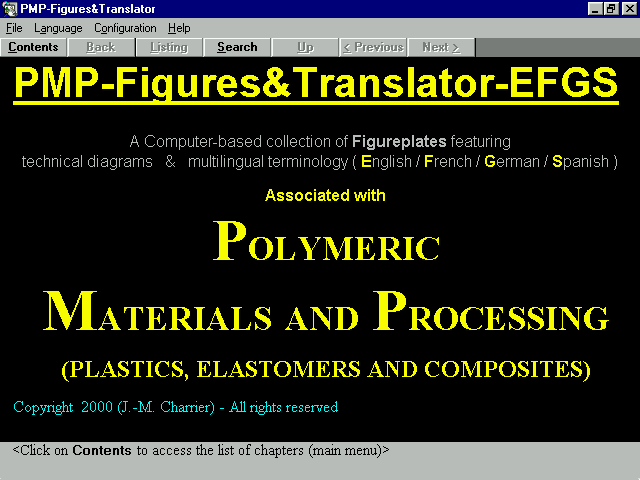Image resolution: width=640 pixels, height=480 pixels.
Task: Advance with the Next button
Action: click(441, 47)
